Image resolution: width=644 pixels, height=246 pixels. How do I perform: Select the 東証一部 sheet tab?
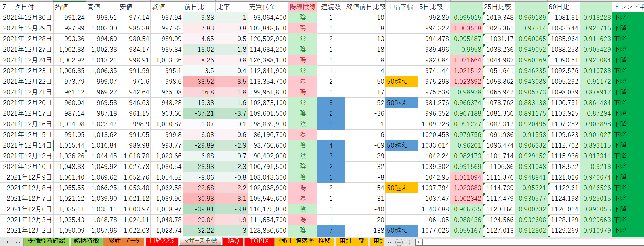[x=352, y=241]
